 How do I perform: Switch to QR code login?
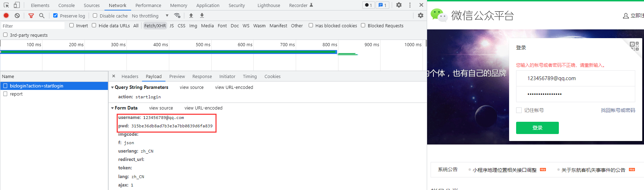pos(634,46)
